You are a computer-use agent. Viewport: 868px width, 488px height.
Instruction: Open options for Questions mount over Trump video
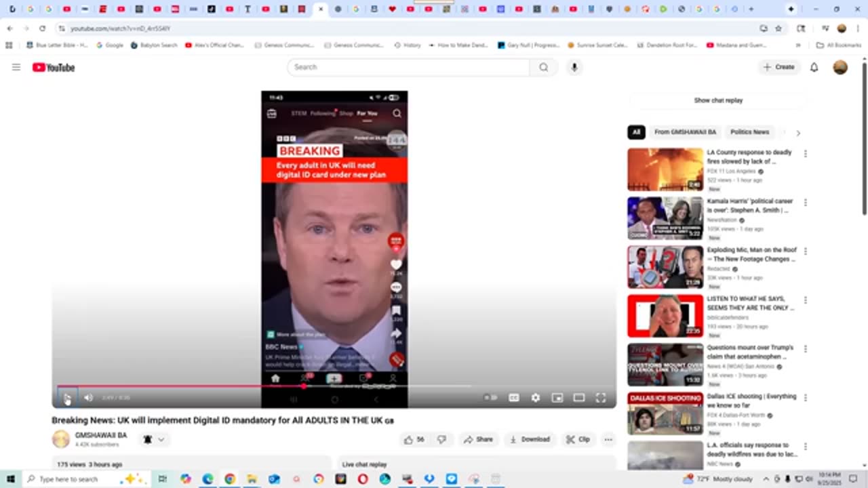806,349
